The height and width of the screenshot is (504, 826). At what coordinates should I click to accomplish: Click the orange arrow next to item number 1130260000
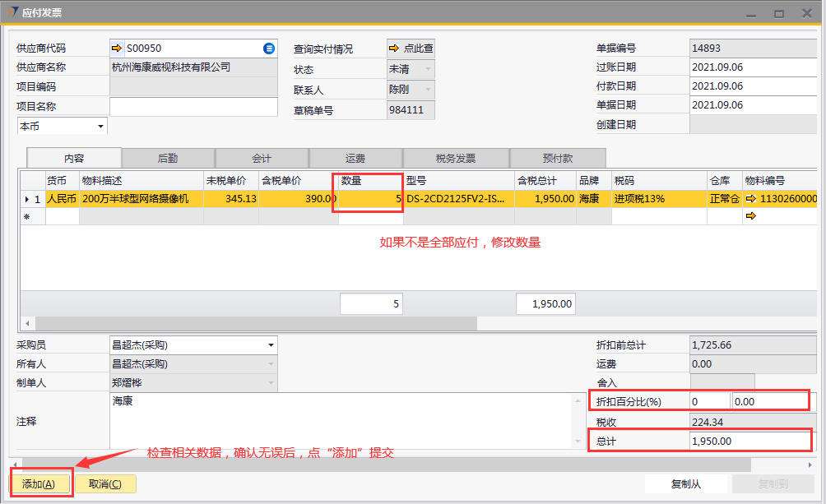749,199
